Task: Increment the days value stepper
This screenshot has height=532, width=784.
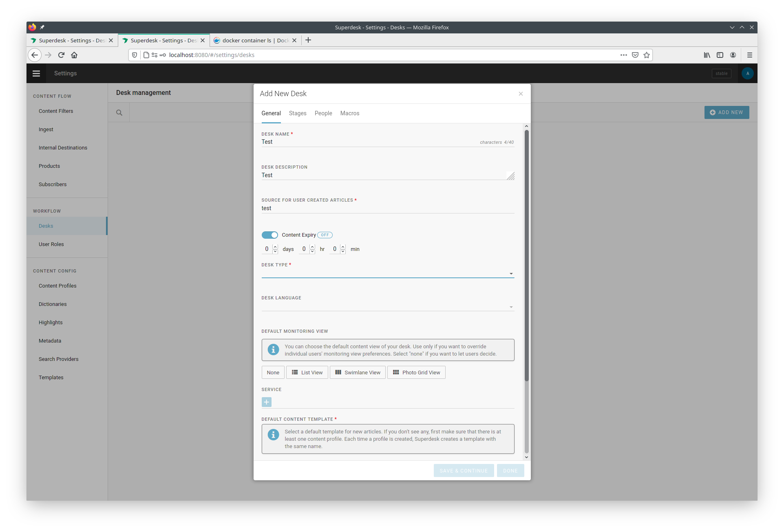Action: click(275, 247)
